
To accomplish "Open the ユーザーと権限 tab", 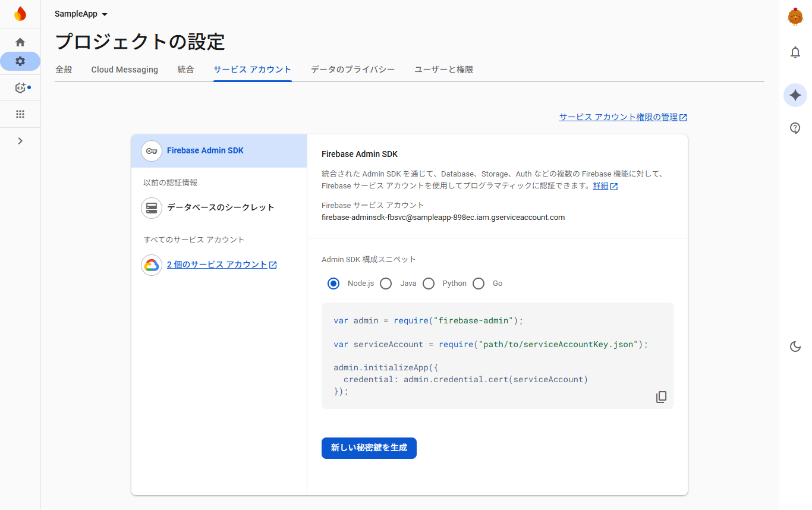I will tap(443, 70).
